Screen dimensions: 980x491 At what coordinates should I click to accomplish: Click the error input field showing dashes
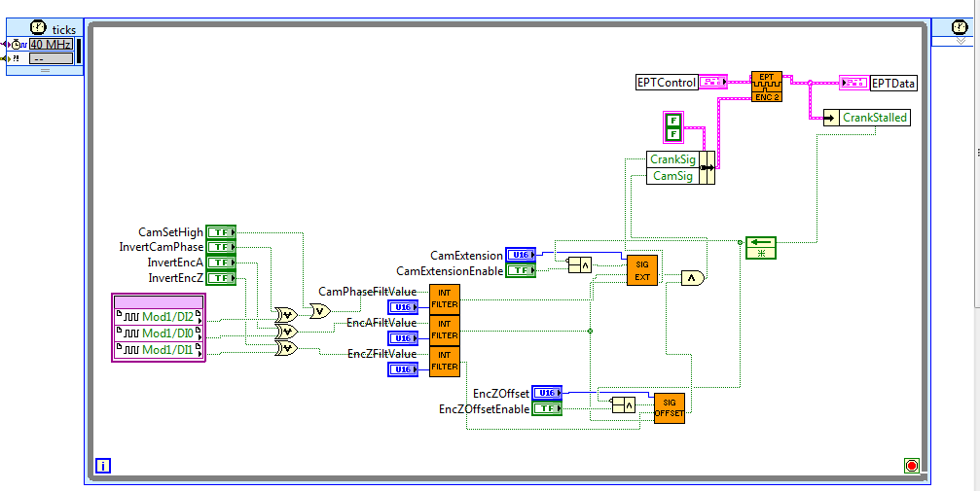(52, 58)
